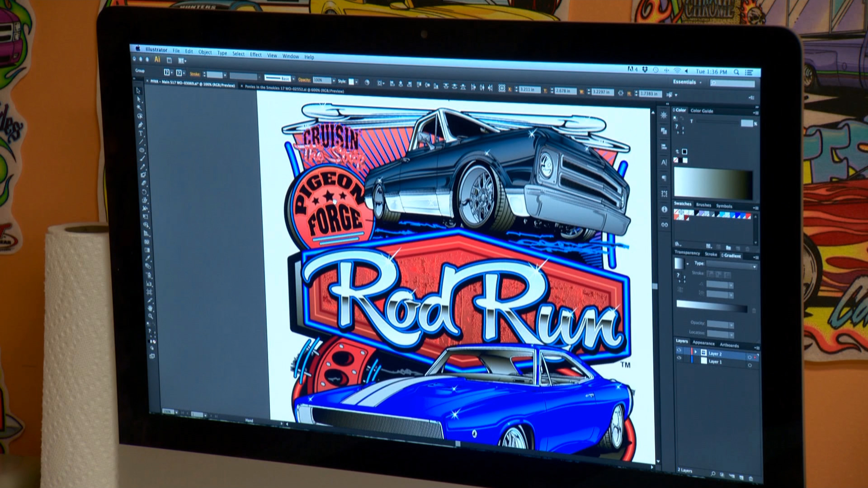
Task: Open the Pathfinder panel dock icon
Action: pos(664,131)
